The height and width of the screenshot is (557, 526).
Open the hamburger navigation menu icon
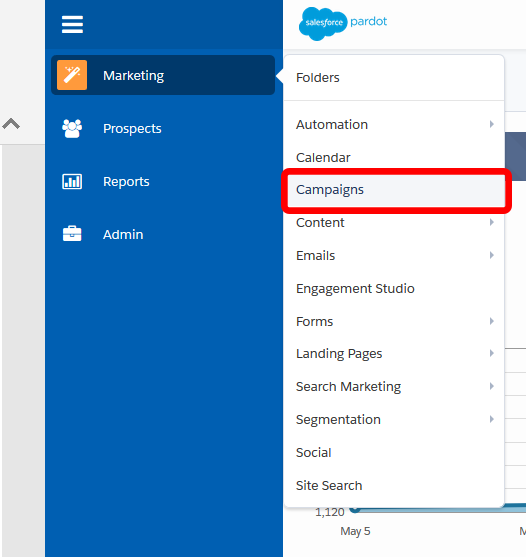(x=72, y=24)
